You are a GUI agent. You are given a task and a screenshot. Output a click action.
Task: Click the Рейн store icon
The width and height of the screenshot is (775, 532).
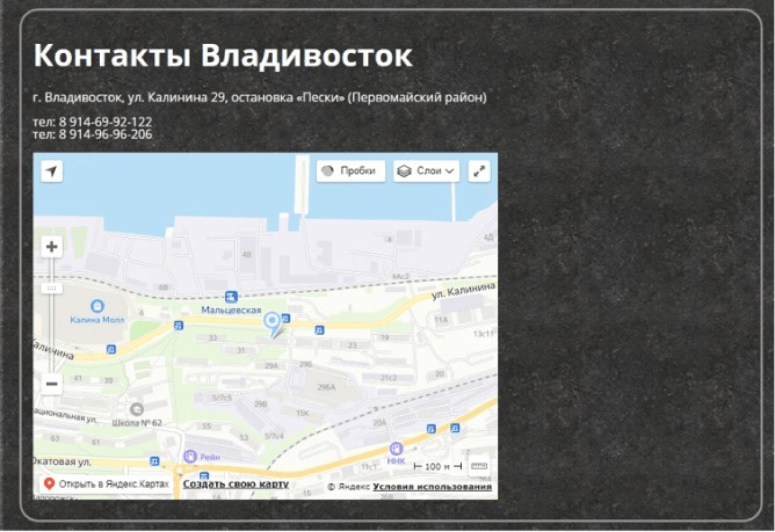pos(190,456)
